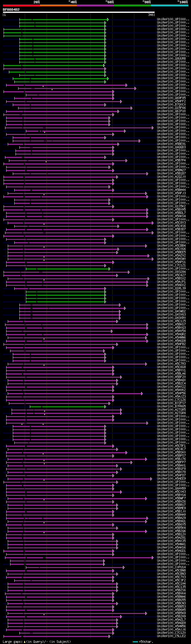Select UniRef100_A2Q2J0 label
This screenshot has height=644, width=191.
(171, 177)
